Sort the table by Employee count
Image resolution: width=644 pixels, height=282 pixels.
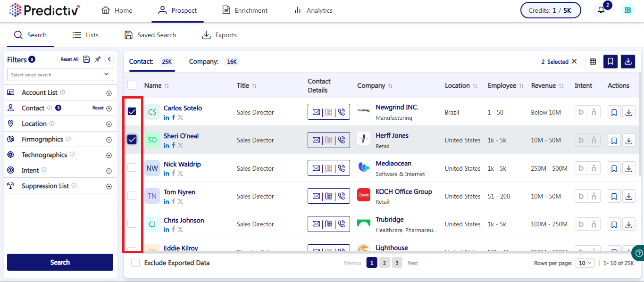(521, 86)
